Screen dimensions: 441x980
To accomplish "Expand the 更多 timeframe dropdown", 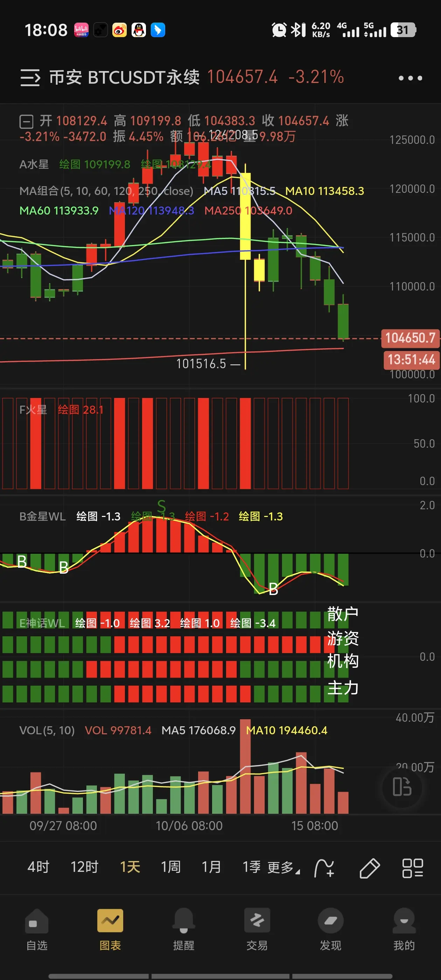I will click(283, 868).
